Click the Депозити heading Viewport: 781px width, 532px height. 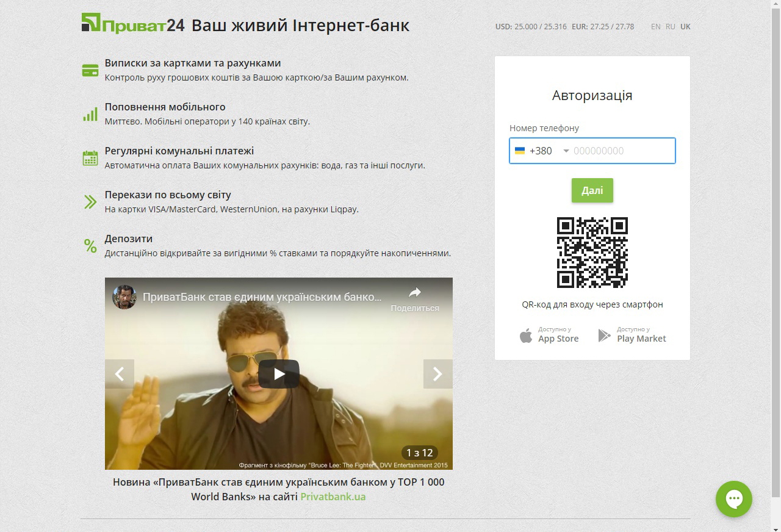click(129, 239)
